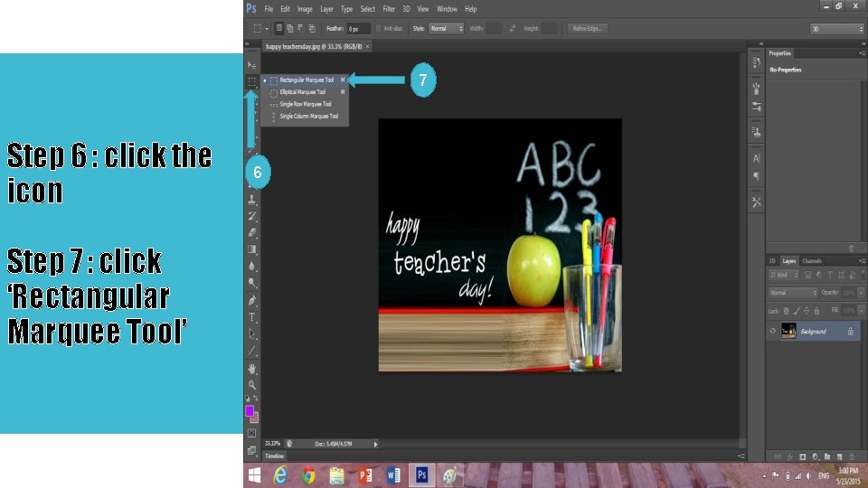Select the Line shape tool
868x488 pixels.
pyautogui.click(x=252, y=351)
